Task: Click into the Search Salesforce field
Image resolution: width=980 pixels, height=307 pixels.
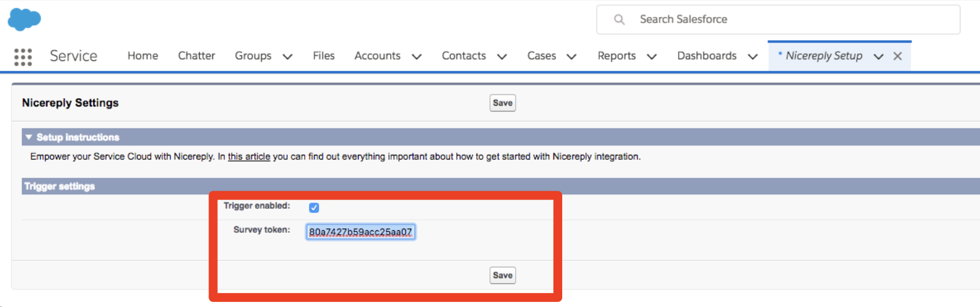Action: 778,20
